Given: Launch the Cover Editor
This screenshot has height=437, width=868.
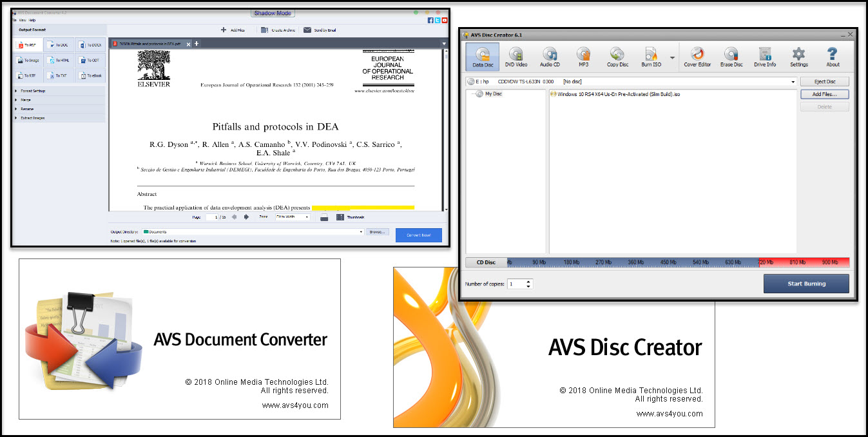Looking at the screenshot, I should [x=697, y=57].
